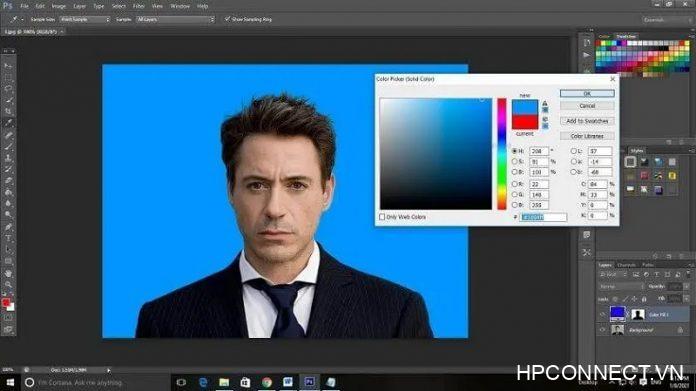Screen dimensions: 696x391
Task: Select the Move tool in toolbar
Action: (8, 66)
